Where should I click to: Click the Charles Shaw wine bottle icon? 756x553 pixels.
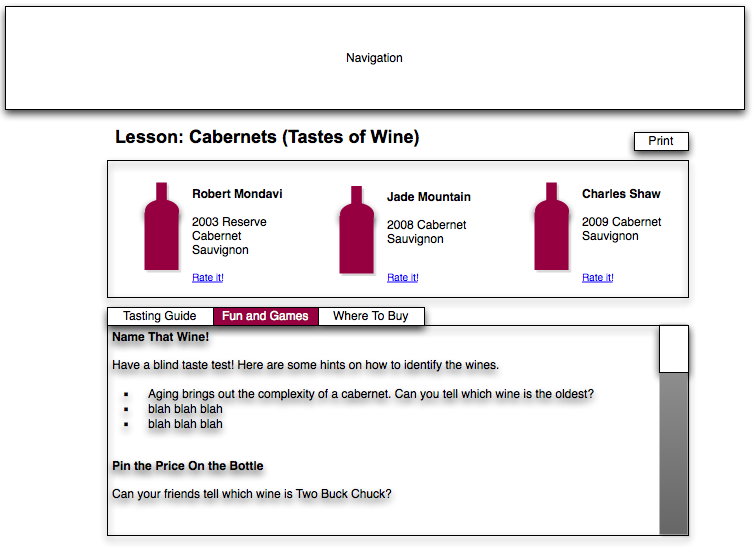pyautogui.click(x=552, y=226)
